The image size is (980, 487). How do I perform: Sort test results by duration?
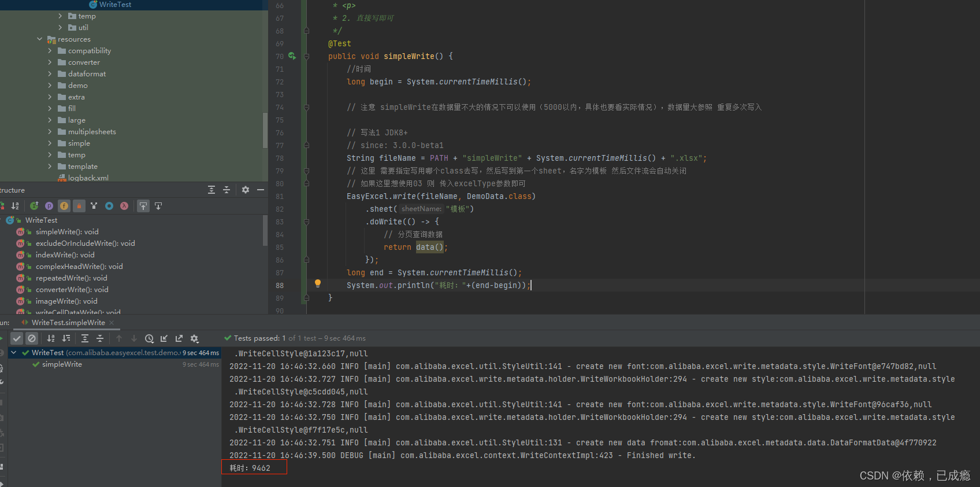(x=66, y=338)
